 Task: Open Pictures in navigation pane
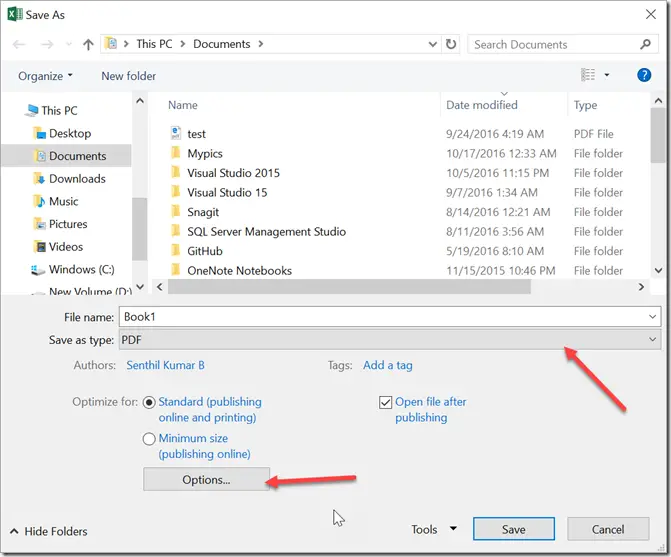pos(68,224)
